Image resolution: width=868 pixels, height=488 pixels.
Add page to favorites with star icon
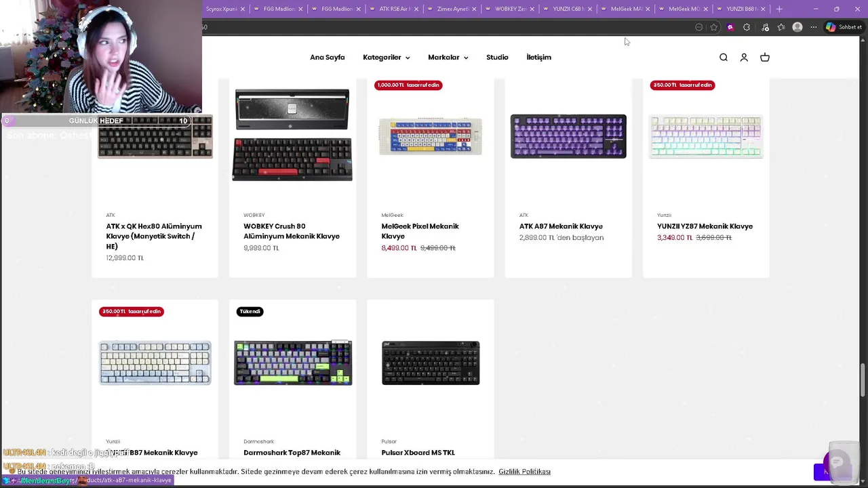pos(714,27)
